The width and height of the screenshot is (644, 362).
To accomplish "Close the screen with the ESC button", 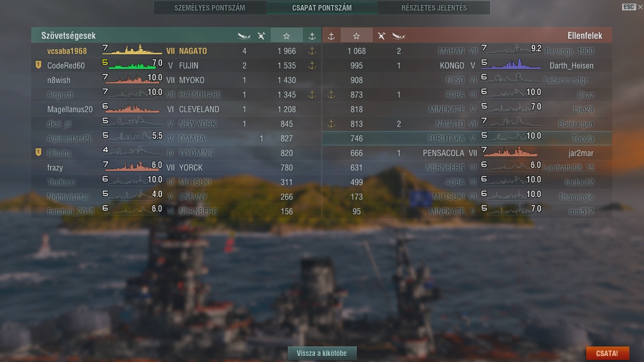I will (x=629, y=7).
